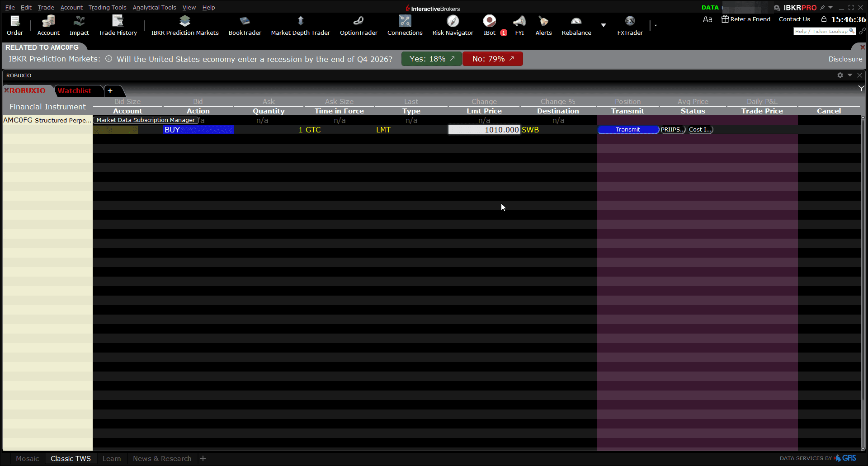Viewport: 868px width, 466px height.
Task: Open the Trade menu
Action: pyautogui.click(x=46, y=7)
